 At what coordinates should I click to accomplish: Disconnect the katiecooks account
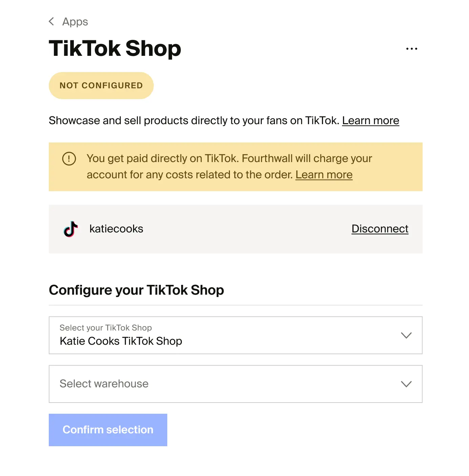click(380, 229)
